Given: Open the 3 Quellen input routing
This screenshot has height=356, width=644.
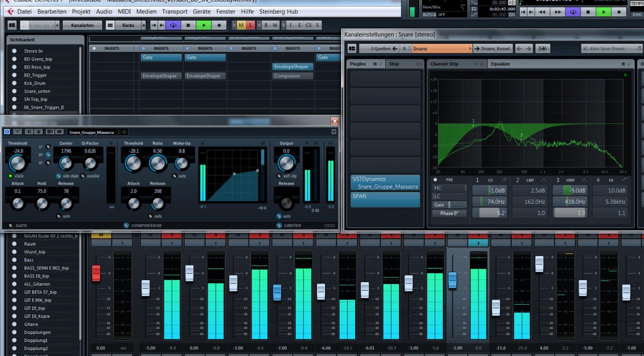Looking at the screenshot, I should (x=380, y=48).
